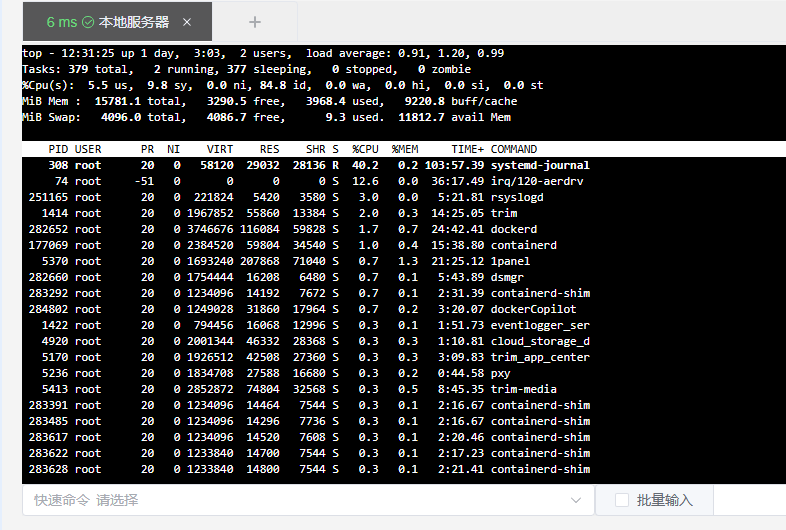786x530 pixels.
Task: Select the eventlogger_ser process
Action: [x=540, y=325]
